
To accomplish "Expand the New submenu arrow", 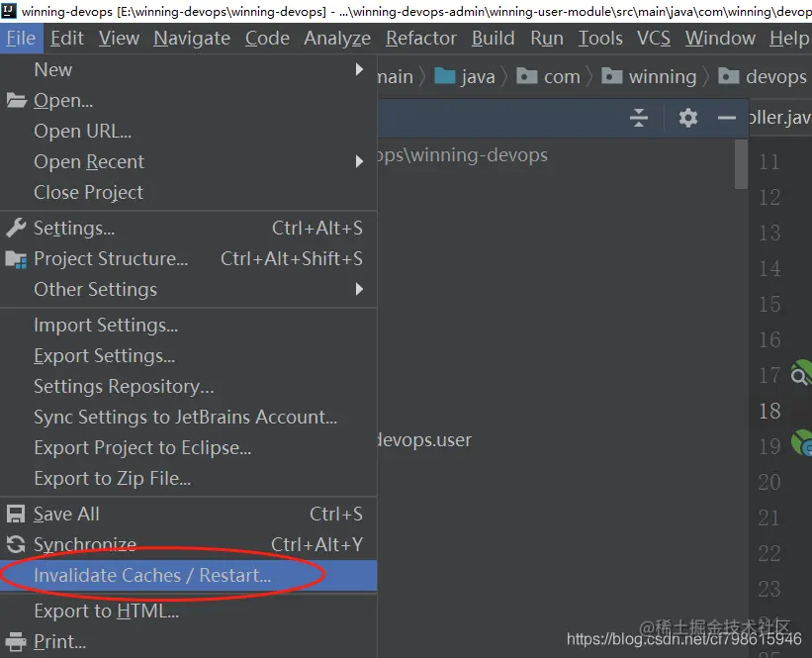I will pyautogui.click(x=359, y=69).
